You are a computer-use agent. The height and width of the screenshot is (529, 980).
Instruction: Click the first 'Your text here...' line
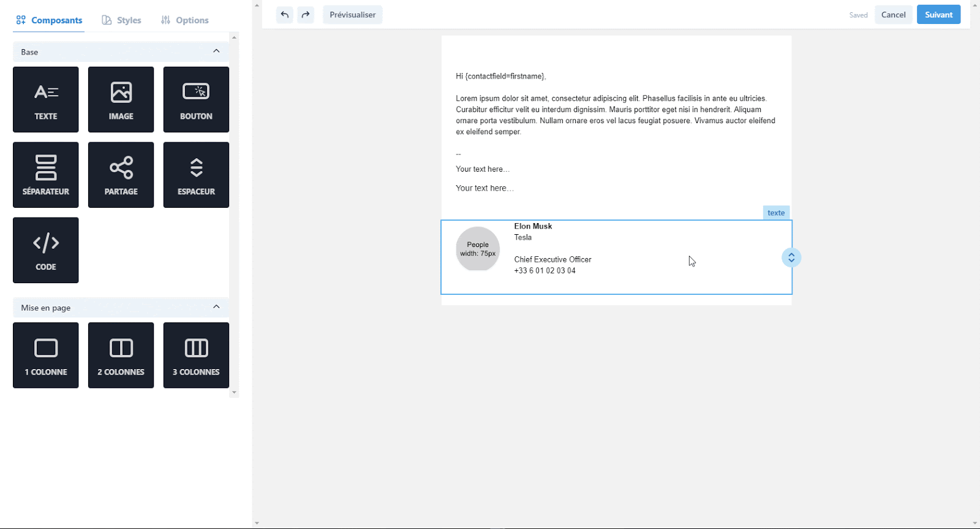pos(483,169)
